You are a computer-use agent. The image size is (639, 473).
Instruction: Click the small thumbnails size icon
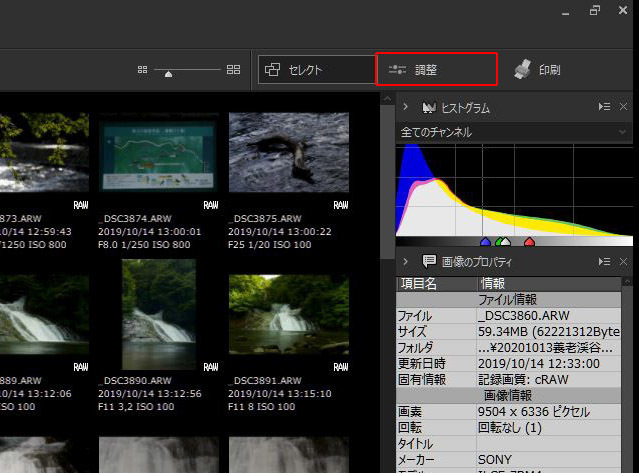coord(142,69)
